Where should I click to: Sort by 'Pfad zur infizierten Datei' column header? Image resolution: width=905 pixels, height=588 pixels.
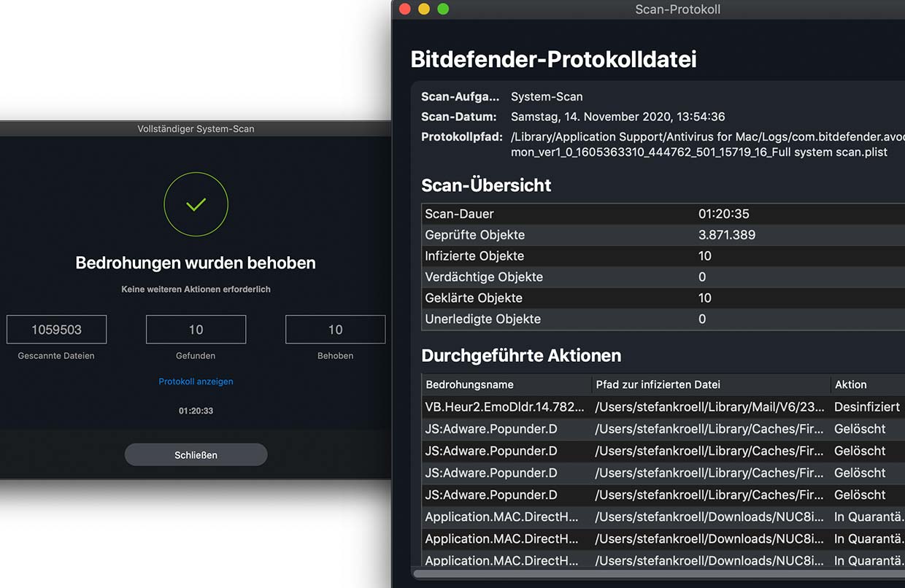pos(711,384)
